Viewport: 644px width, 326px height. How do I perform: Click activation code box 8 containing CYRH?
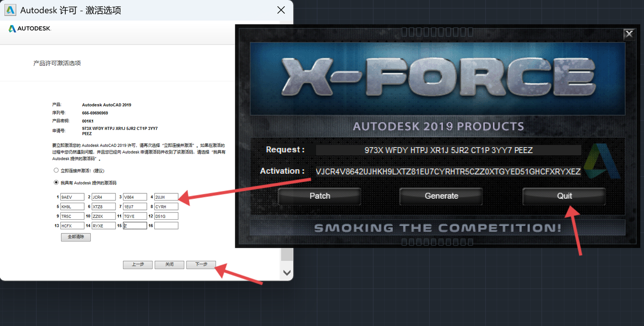pos(166,206)
